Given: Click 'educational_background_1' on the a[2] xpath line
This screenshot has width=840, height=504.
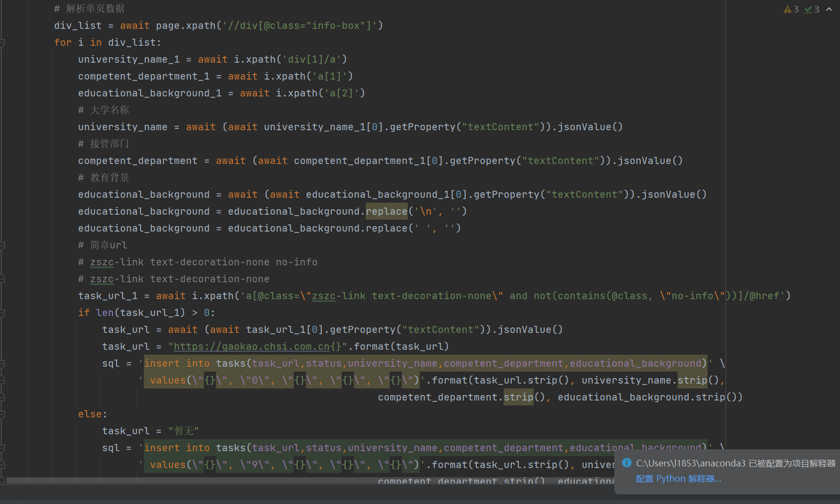Looking at the screenshot, I should 150,93.
